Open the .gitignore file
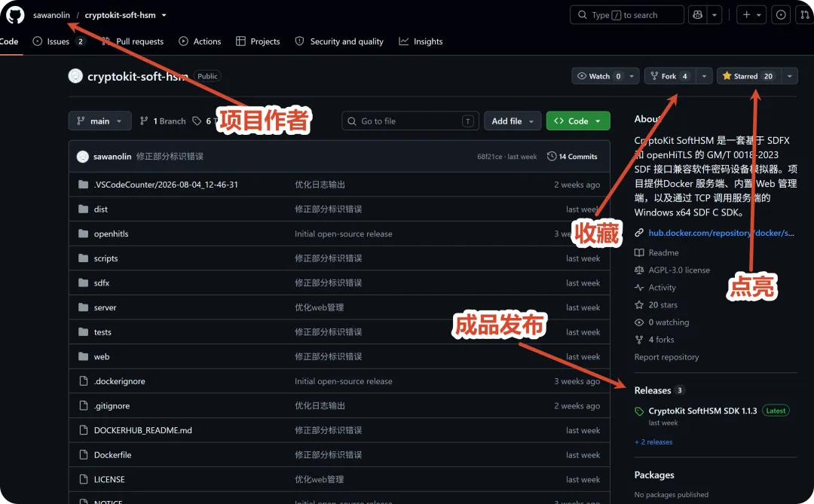The height and width of the screenshot is (504, 814). (112, 406)
